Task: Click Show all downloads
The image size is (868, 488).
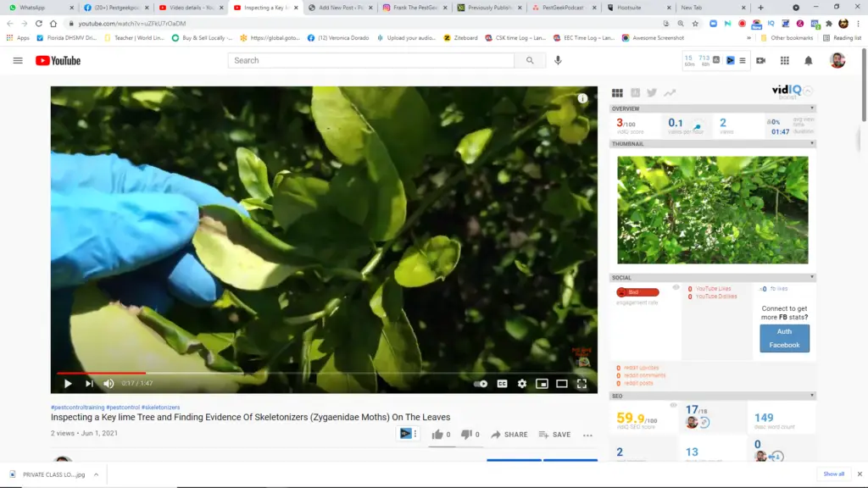Action: tap(834, 474)
